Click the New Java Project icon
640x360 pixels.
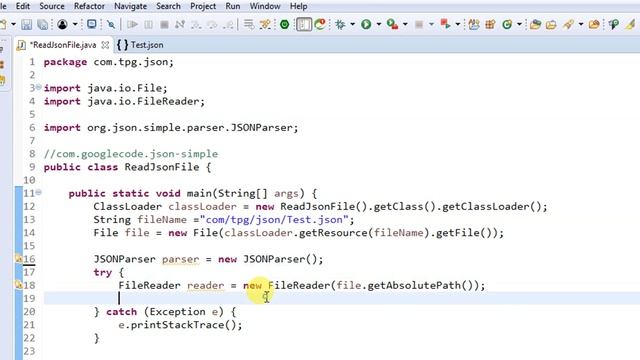[474, 24]
